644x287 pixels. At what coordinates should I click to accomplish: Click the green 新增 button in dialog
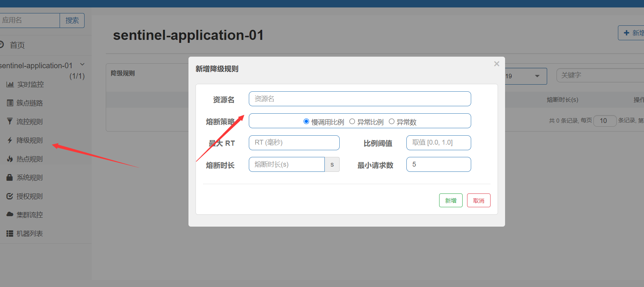(x=451, y=201)
